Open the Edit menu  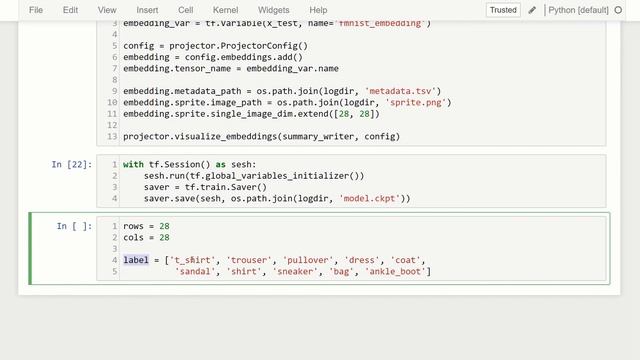point(70,10)
